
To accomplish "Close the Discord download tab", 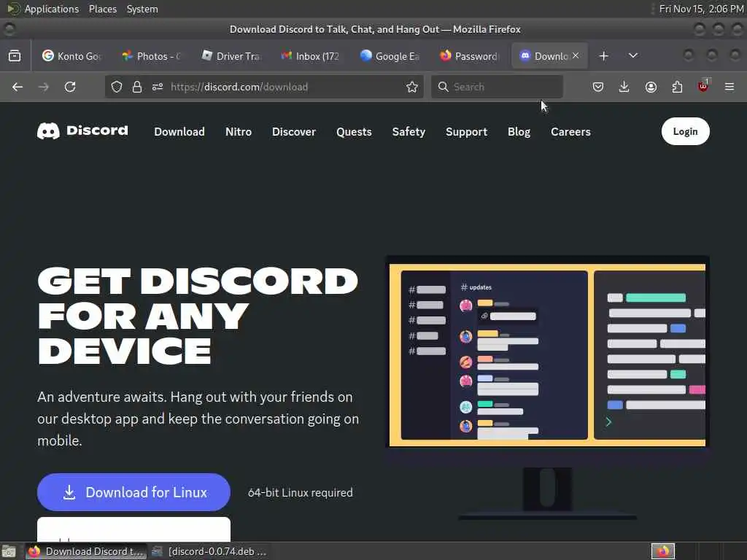I will point(576,55).
